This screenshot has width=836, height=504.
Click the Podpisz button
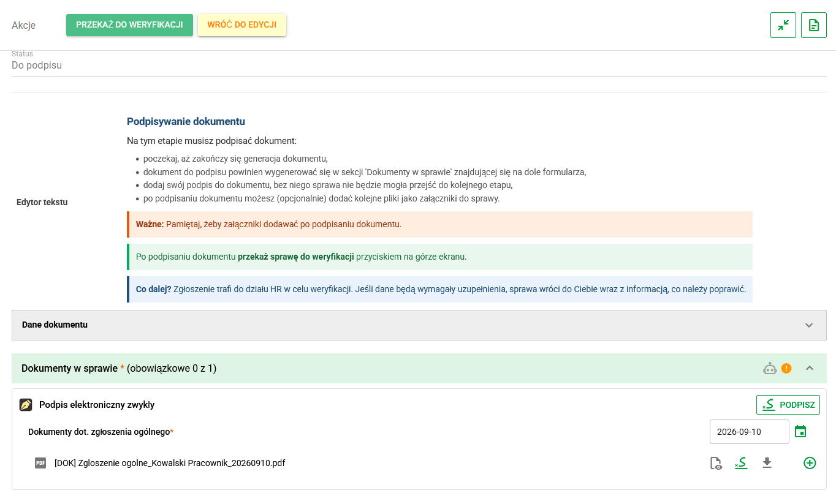pos(788,405)
